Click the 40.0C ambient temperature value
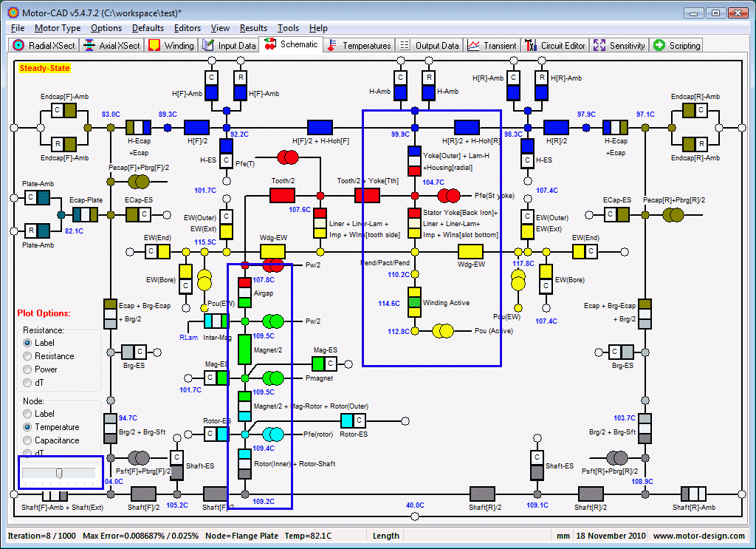The height and width of the screenshot is (549, 756). tap(415, 505)
